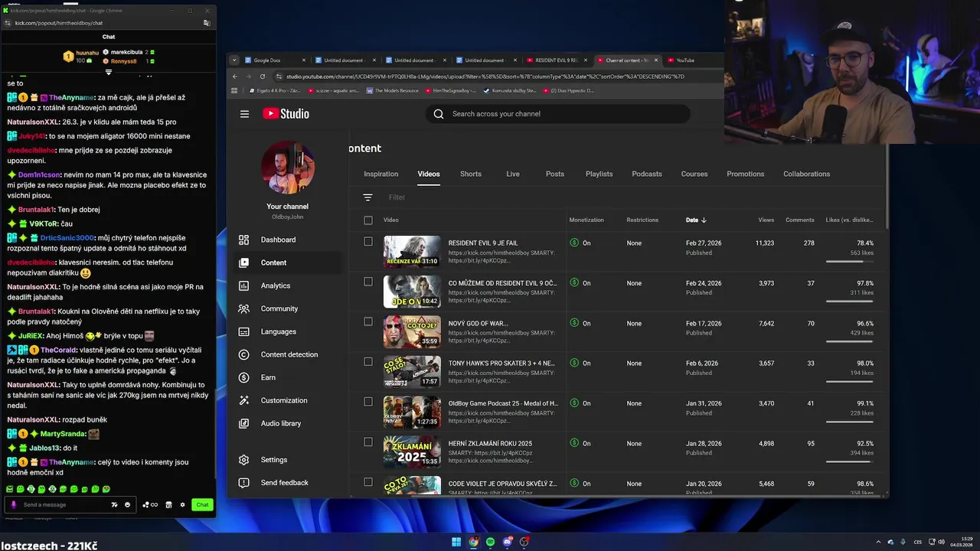Open Analytics from the sidebar icon

pyautogui.click(x=243, y=285)
